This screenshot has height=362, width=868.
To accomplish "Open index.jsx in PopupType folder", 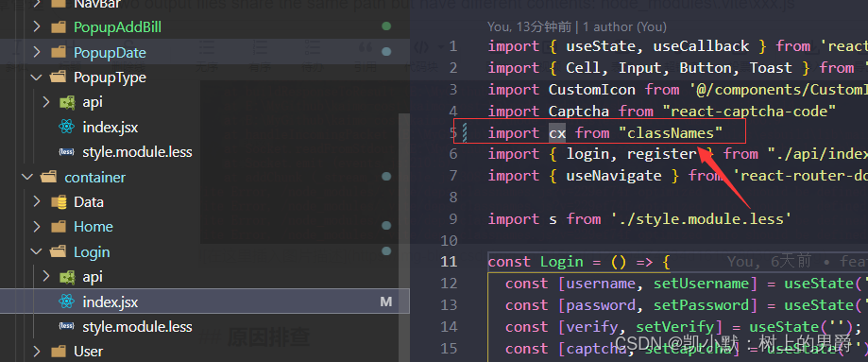I will pyautogui.click(x=111, y=128).
